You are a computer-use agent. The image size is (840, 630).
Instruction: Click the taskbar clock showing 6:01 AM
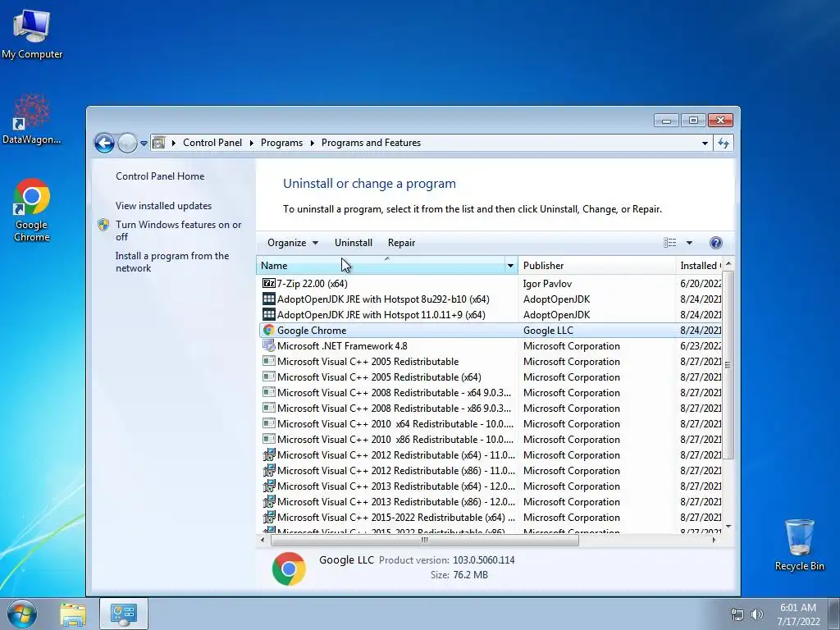point(798,614)
